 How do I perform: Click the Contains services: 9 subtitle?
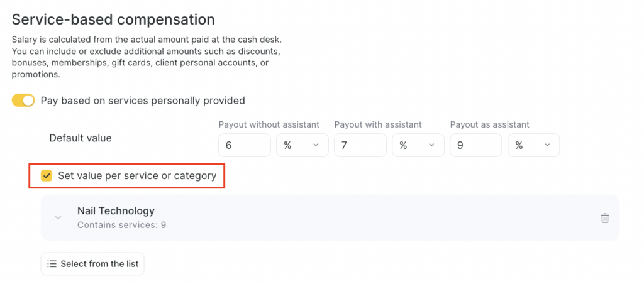(121, 224)
